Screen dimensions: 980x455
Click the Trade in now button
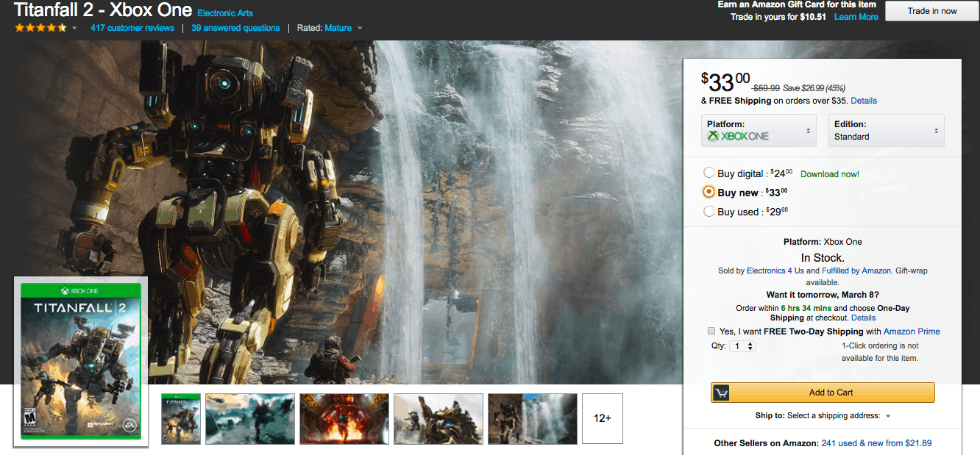point(932,11)
